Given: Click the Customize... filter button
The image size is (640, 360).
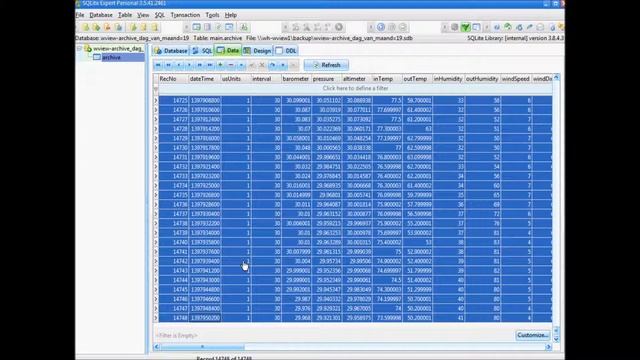Looking at the screenshot, I should (x=532, y=335).
